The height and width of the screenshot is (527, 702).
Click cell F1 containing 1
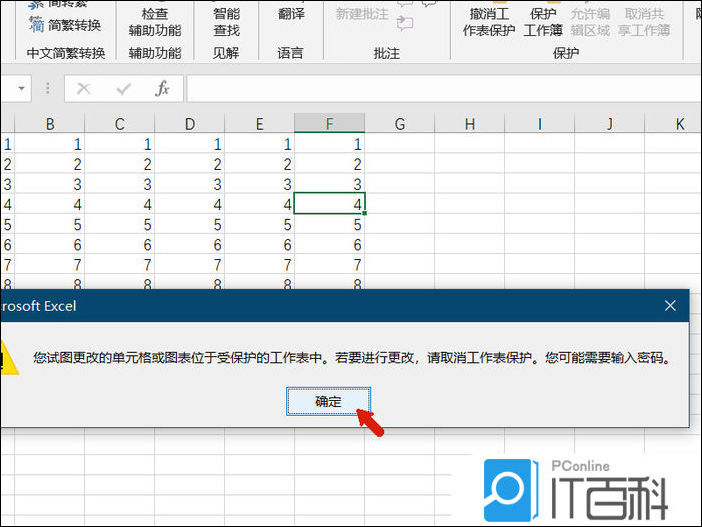point(330,144)
